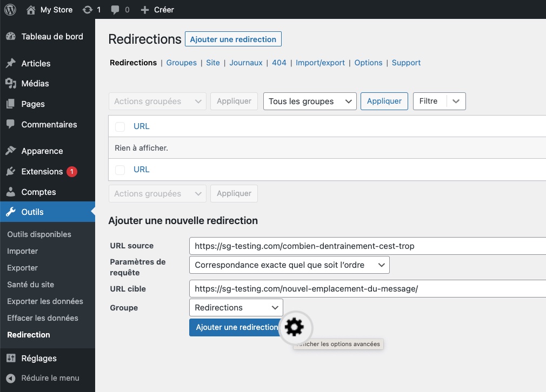
Task: Click the Pages icon in sidebar
Action: click(x=11, y=104)
